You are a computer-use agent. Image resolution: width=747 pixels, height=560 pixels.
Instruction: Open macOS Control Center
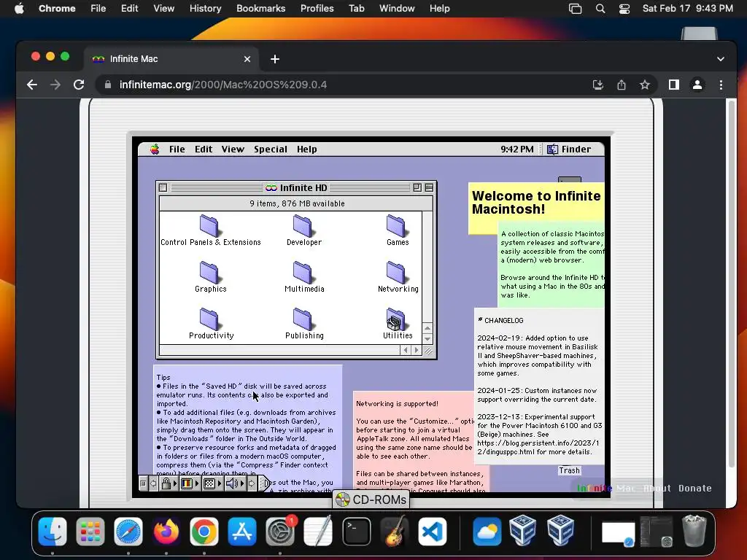[624, 9]
